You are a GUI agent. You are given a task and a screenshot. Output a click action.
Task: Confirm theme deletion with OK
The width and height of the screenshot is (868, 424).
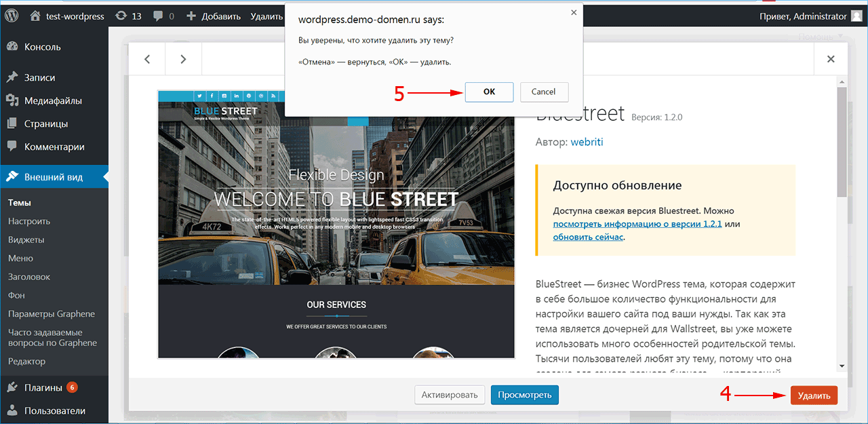(489, 92)
